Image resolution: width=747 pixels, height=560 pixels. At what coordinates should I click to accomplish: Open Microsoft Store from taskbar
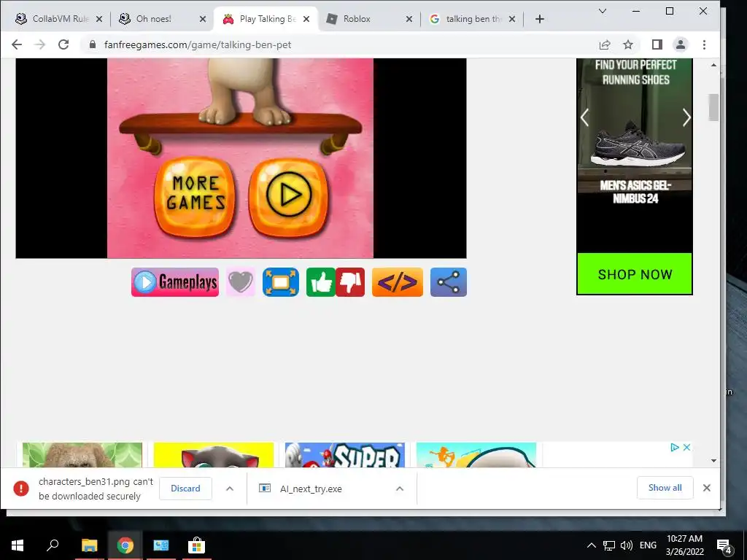[196, 545]
